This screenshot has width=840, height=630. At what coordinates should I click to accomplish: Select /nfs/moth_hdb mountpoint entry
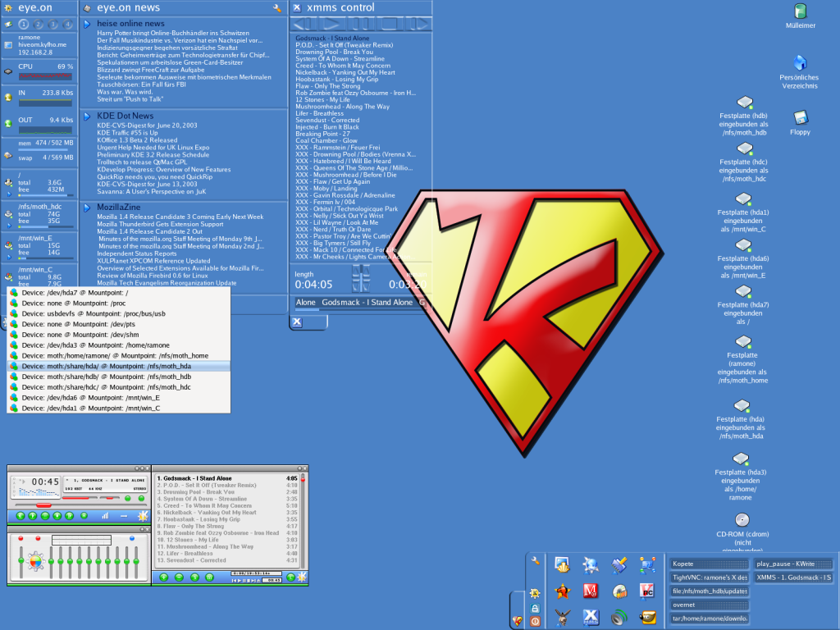point(119,377)
